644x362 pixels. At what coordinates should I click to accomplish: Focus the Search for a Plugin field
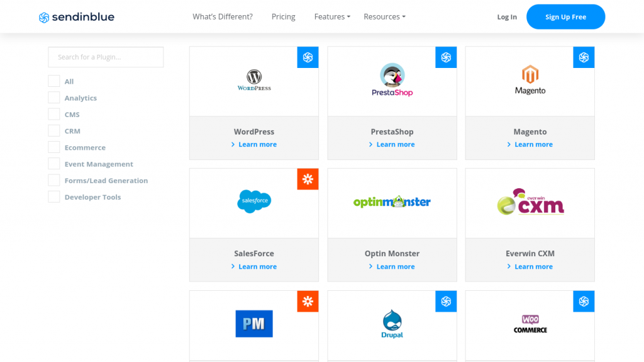106,57
